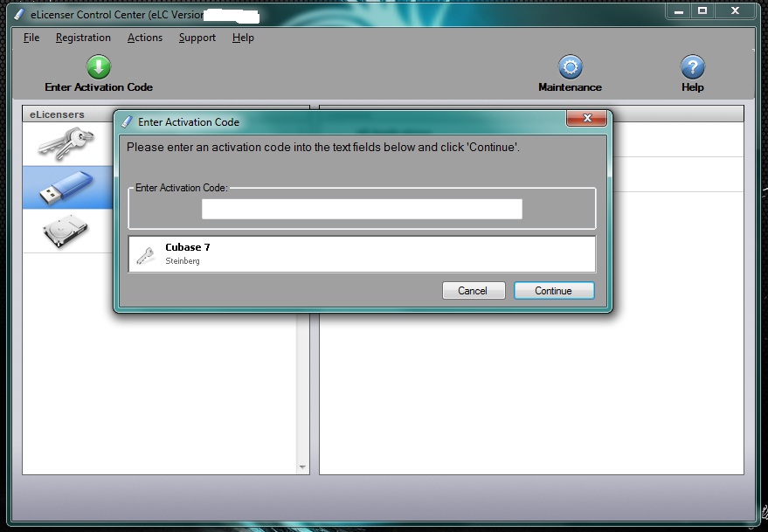Open the Actions menu
768x532 pixels.
point(145,38)
